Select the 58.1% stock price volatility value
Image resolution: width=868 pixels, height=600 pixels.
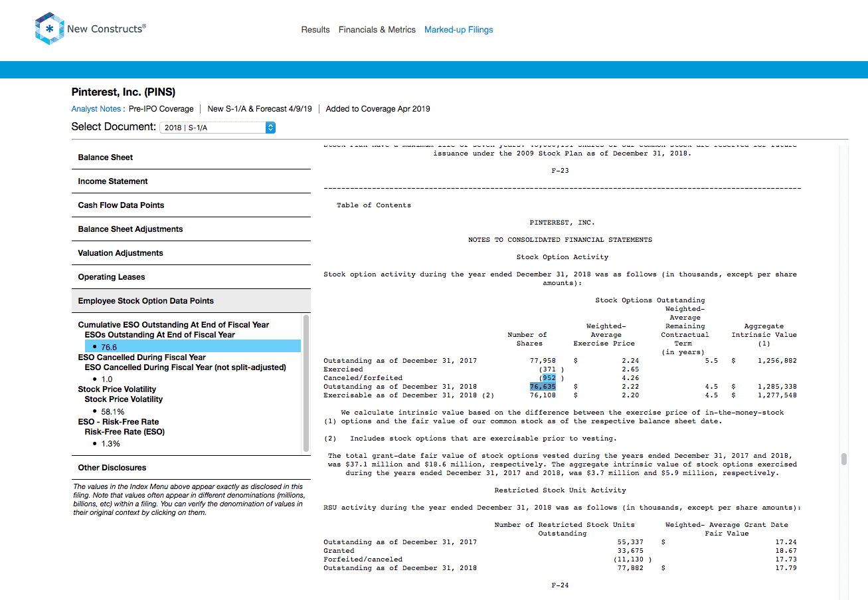[112, 411]
